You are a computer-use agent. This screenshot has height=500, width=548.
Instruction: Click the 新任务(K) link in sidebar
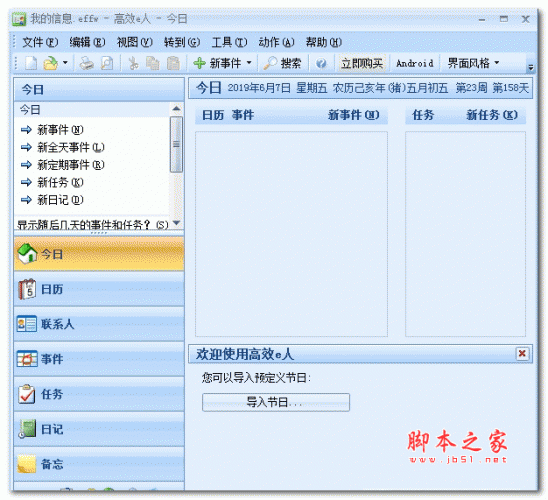(x=60, y=182)
